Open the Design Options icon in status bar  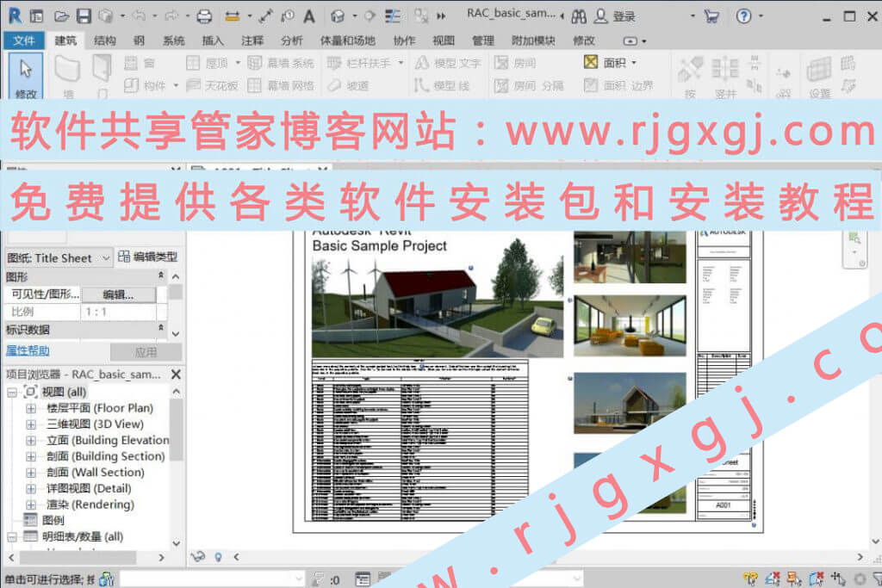click(x=363, y=579)
